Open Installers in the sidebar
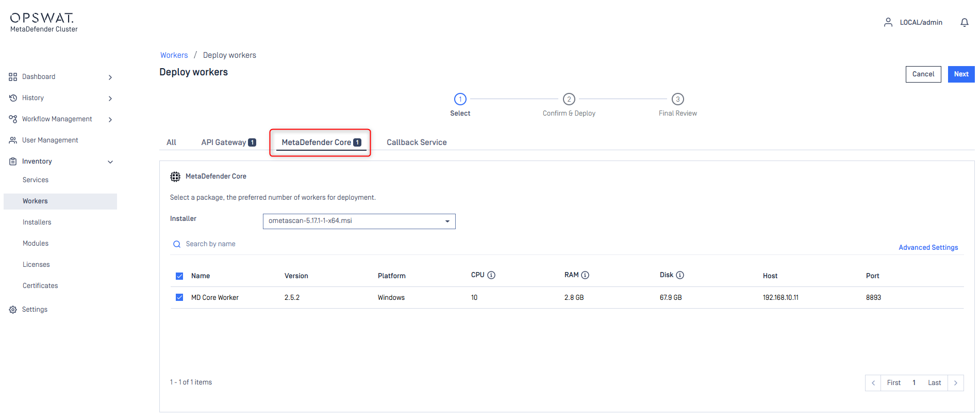 [37, 222]
